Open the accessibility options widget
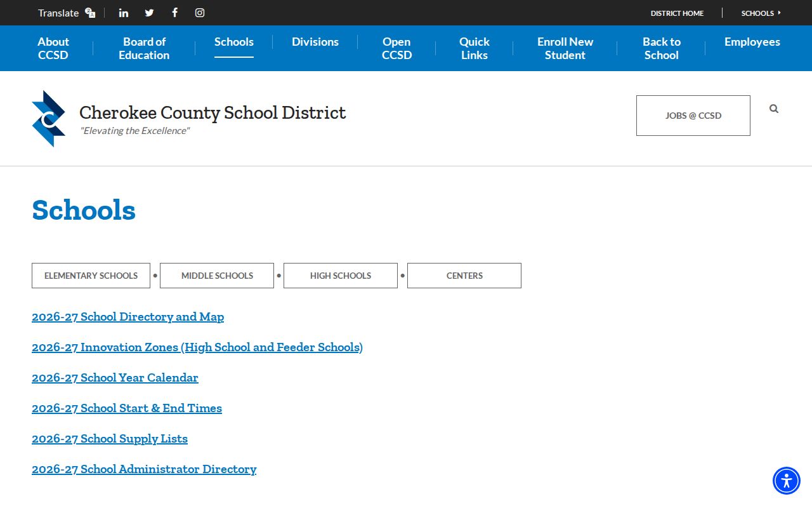Screen dimensions: 812x508 tap(787, 481)
